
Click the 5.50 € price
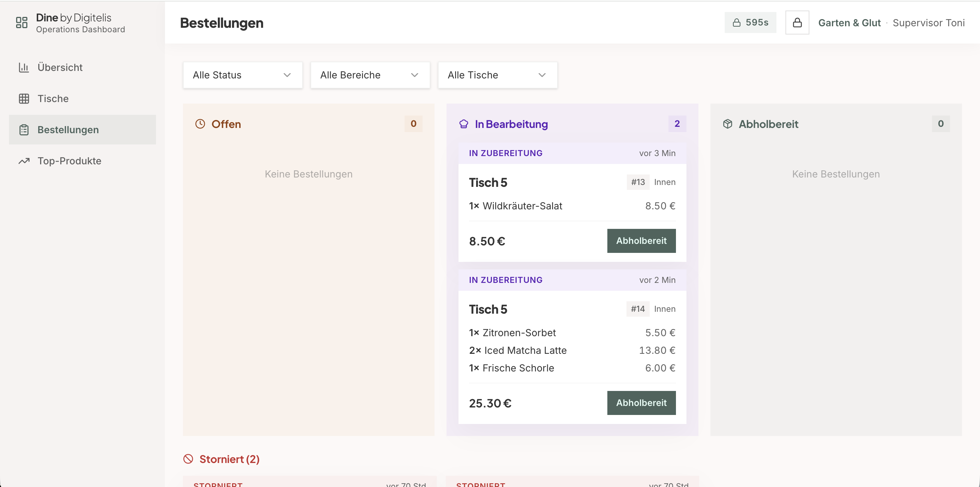pyautogui.click(x=660, y=333)
